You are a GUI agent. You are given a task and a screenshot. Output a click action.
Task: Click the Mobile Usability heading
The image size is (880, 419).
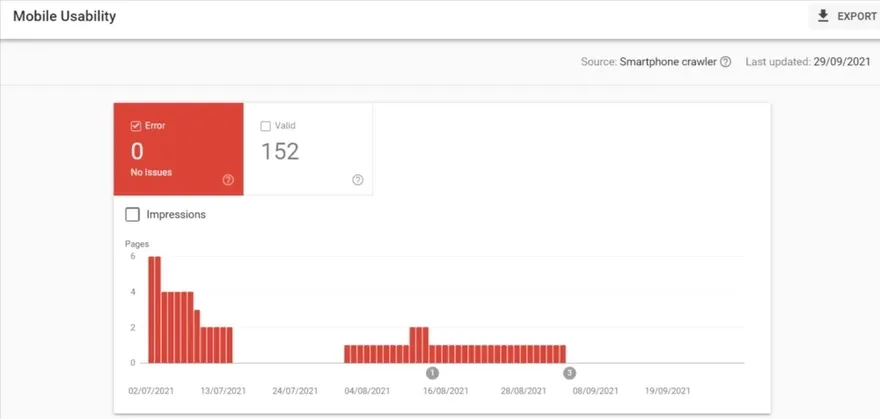(65, 16)
